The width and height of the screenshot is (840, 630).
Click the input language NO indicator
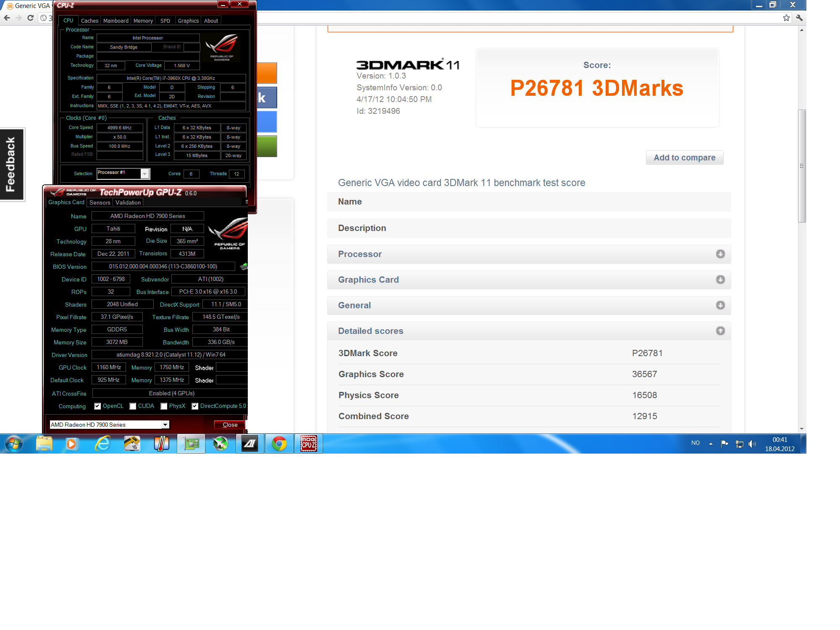coord(696,443)
